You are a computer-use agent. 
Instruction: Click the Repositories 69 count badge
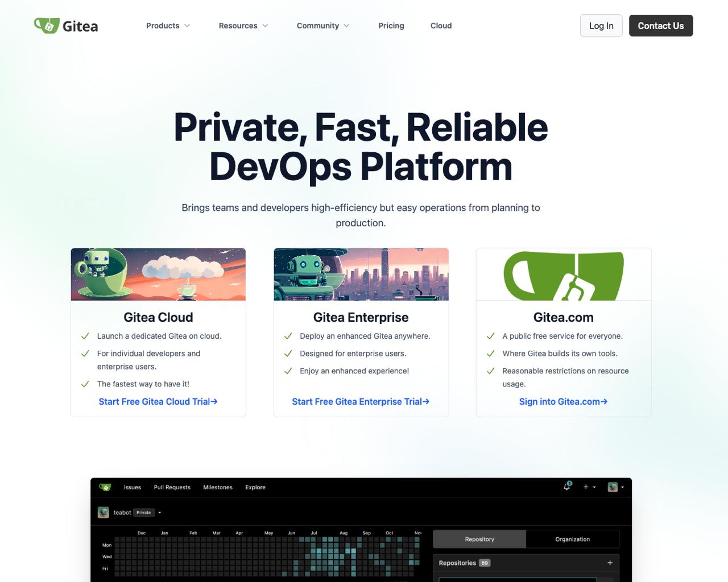pyautogui.click(x=485, y=563)
